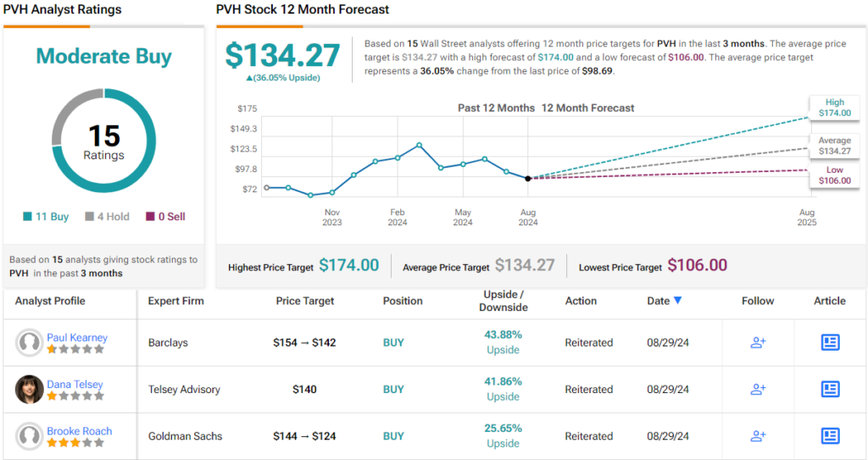
Task: Open Brooke Roach's article icon
Action: pyautogui.click(x=830, y=436)
